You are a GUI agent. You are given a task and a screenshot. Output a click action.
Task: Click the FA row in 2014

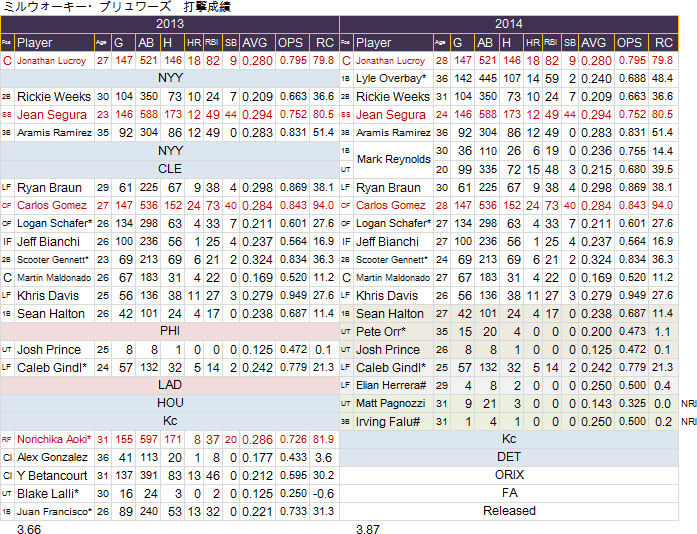[x=509, y=493]
